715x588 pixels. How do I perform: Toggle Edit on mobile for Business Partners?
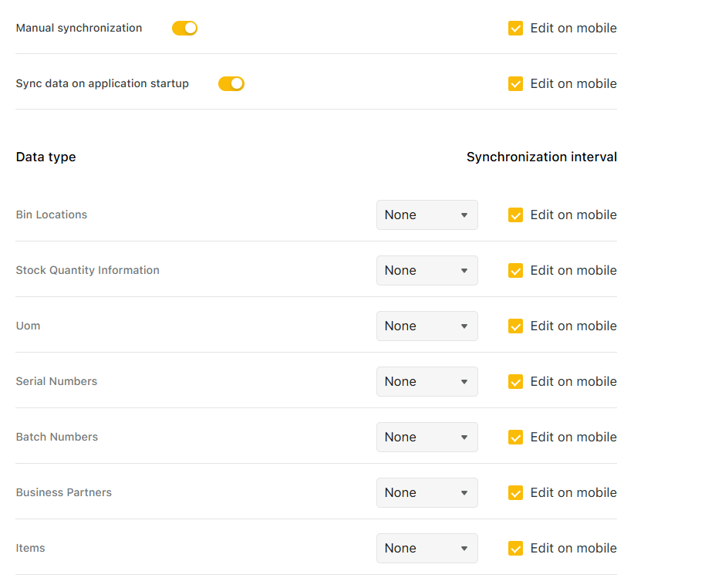(x=516, y=493)
